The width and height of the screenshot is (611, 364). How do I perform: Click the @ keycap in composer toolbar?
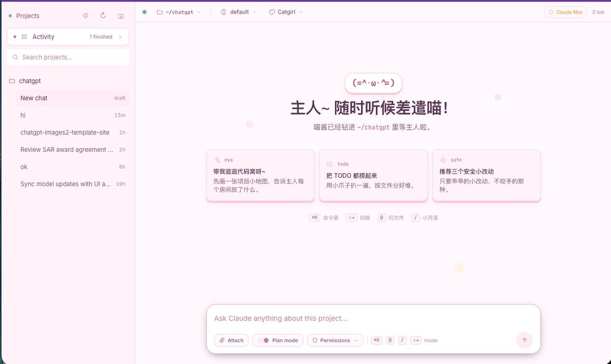pos(390,340)
